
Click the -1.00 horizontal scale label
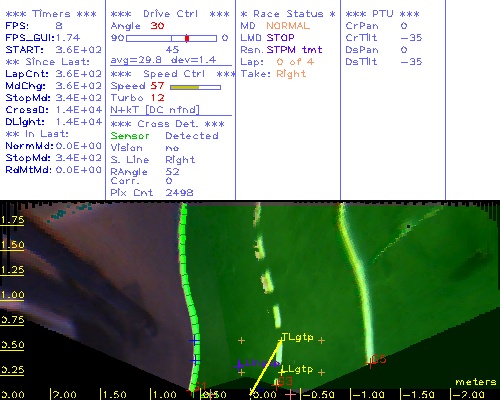369,395
